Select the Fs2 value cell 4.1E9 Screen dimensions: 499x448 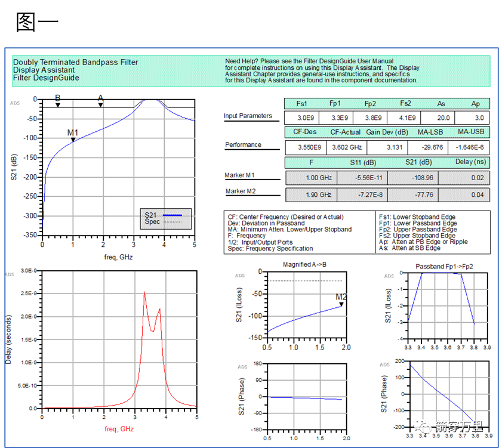pos(405,118)
